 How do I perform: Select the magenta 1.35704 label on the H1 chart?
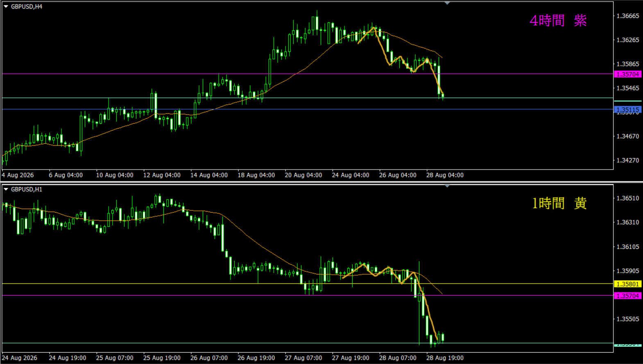pyautogui.click(x=628, y=296)
